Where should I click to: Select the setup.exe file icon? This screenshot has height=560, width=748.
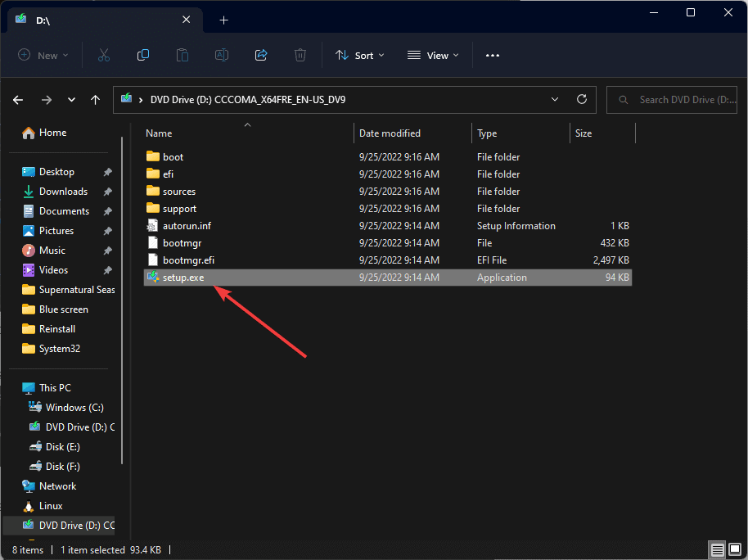click(153, 278)
